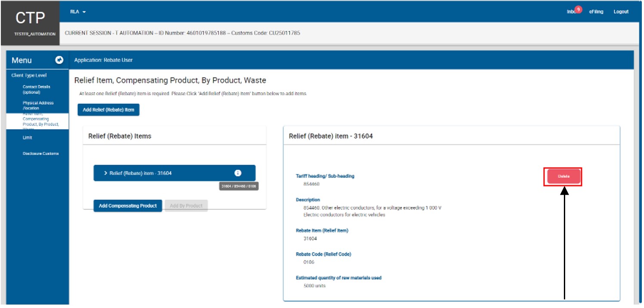Collapse the Menu using the star icon

[59, 60]
